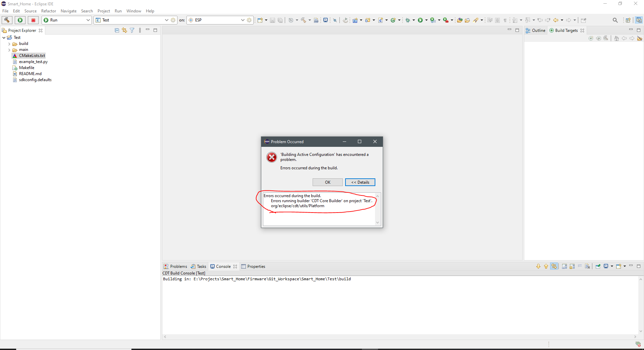Viewport: 644px width, 350px height.
Task: Click the console horizontal scrollbar left arrow
Action: pos(165,337)
